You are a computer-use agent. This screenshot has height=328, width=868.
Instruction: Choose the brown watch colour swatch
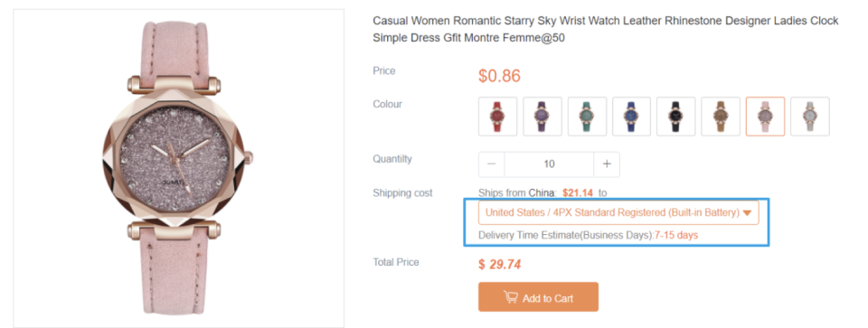pos(721,117)
